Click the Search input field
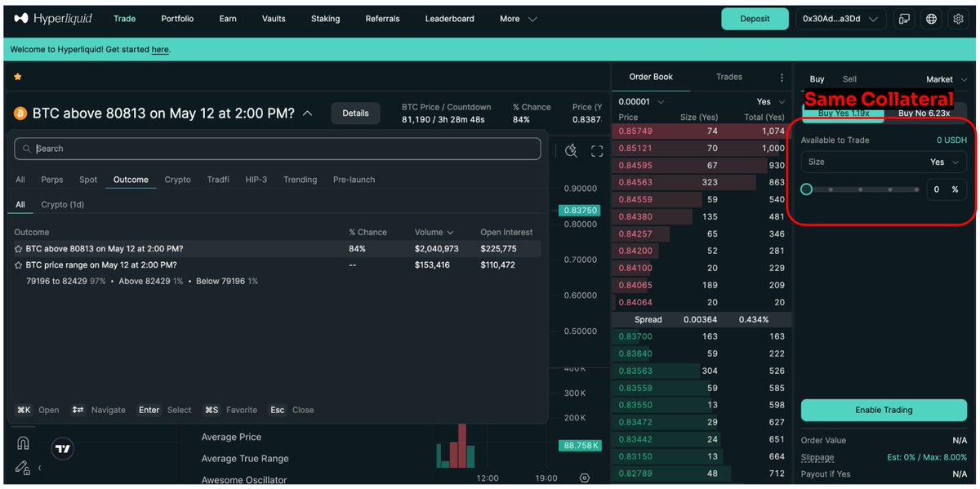 coord(278,149)
